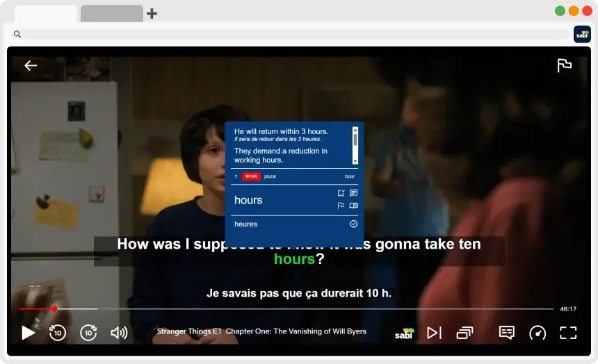Open the dictionary book icon in popup
The image size is (598, 364).
(x=353, y=206)
